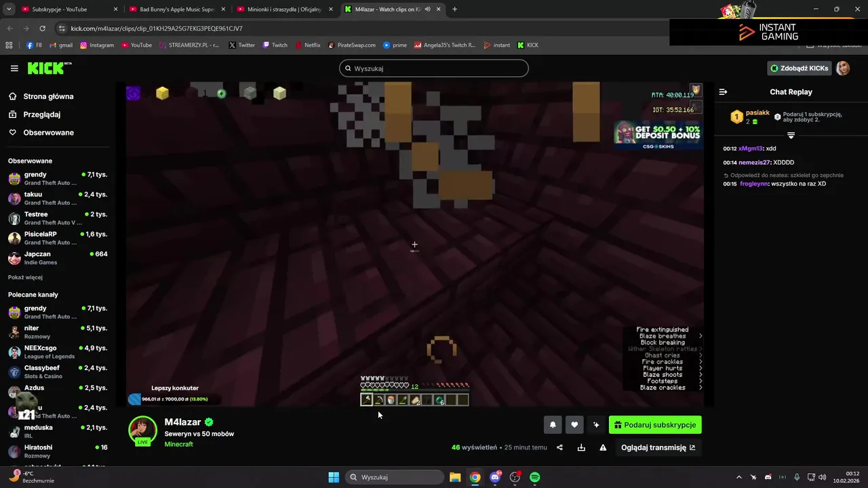Open the Netflix bookmark
Viewport: 868px width, 488px height.
click(307, 45)
